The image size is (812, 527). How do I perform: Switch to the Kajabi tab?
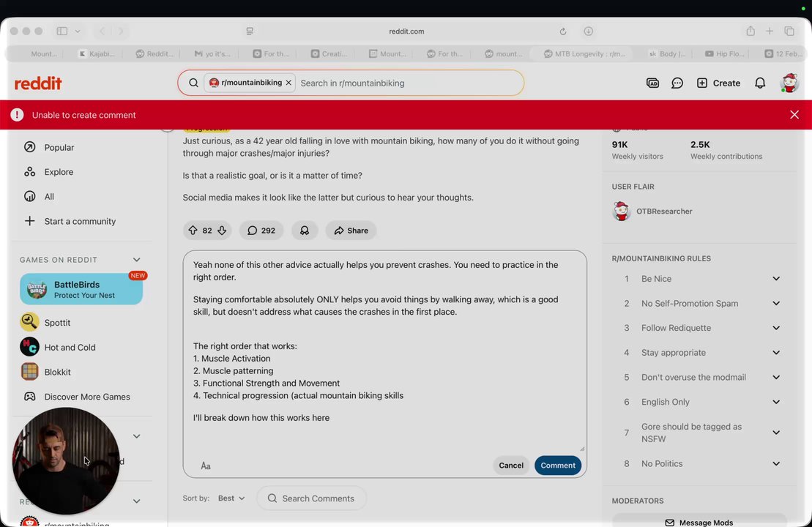pyautogui.click(x=97, y=54)
